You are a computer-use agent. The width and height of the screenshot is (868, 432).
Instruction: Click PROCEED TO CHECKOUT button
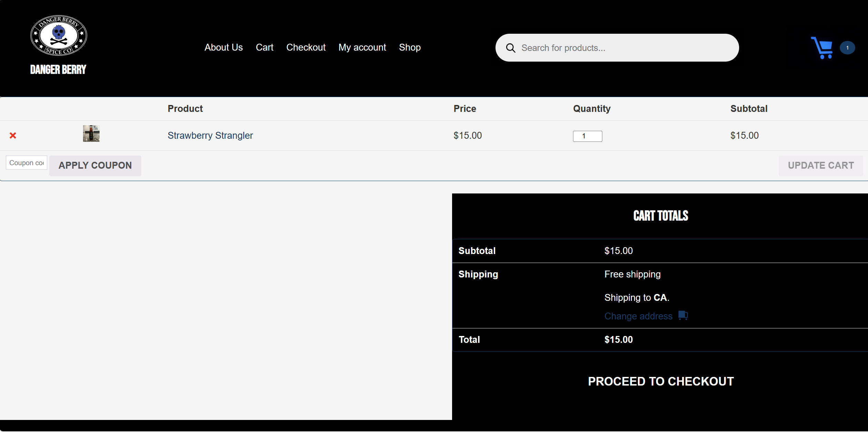660,381
